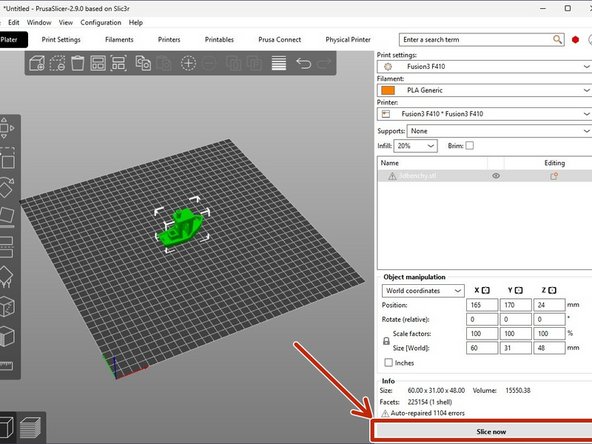
Task: Click the Auto-repaired errors warning icon
Action: pos(385,413)
